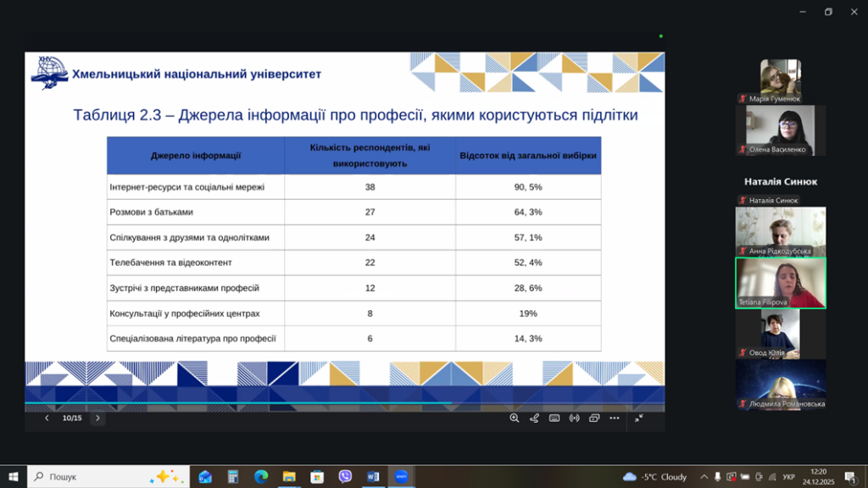Open the weather widget showing -5°C Cloudy
Image resolution: width=868 pixels, height=488 pixels.
point(655,477)
